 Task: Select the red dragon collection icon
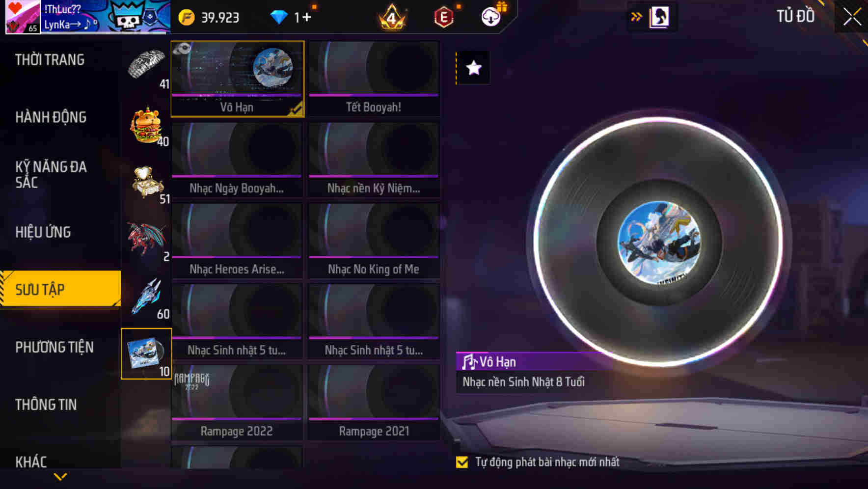coord(146,240)
